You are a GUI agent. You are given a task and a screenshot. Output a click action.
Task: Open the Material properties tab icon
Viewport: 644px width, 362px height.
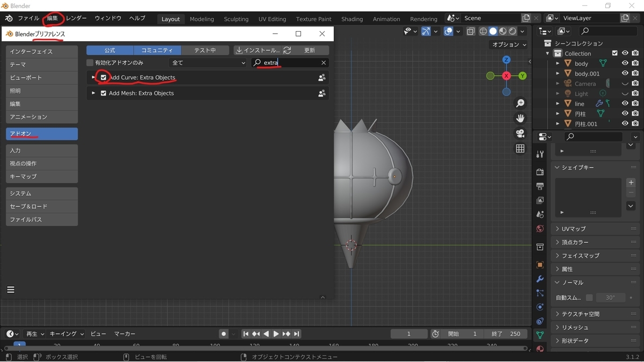[x=540, y=348]
